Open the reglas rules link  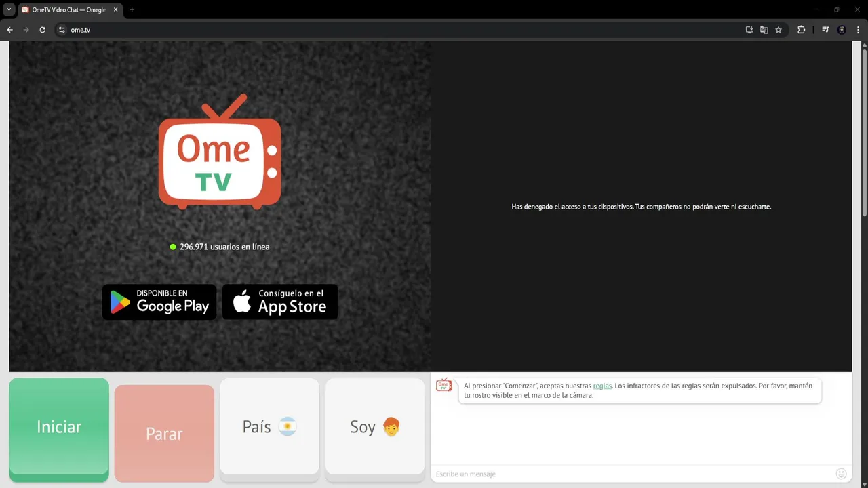click(602, 386)
